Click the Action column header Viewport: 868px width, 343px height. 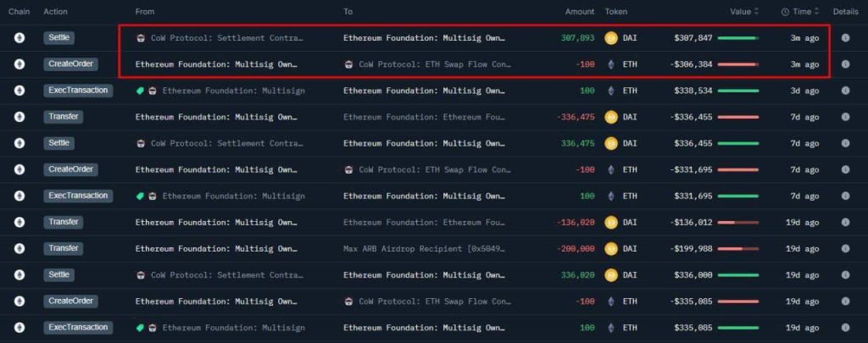(56, 12)
